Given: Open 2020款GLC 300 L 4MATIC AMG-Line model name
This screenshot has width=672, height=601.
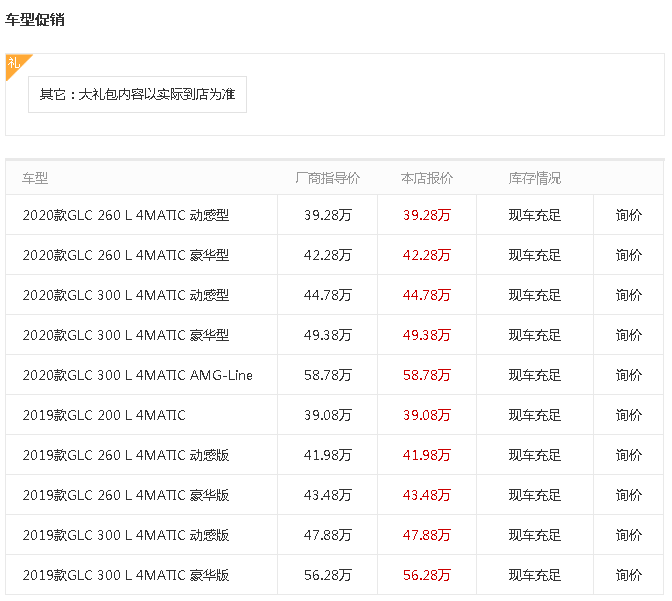Looking at the screenshot, I should click(138, 375).
